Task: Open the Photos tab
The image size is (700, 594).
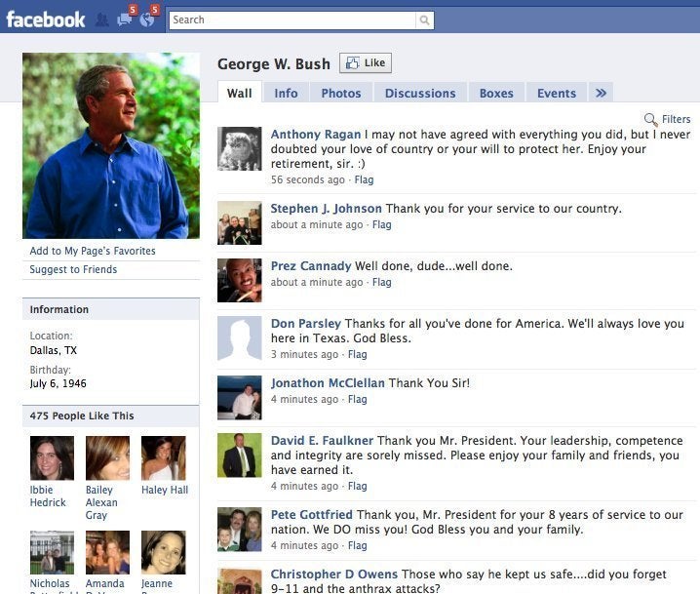Action: (341, 93)
